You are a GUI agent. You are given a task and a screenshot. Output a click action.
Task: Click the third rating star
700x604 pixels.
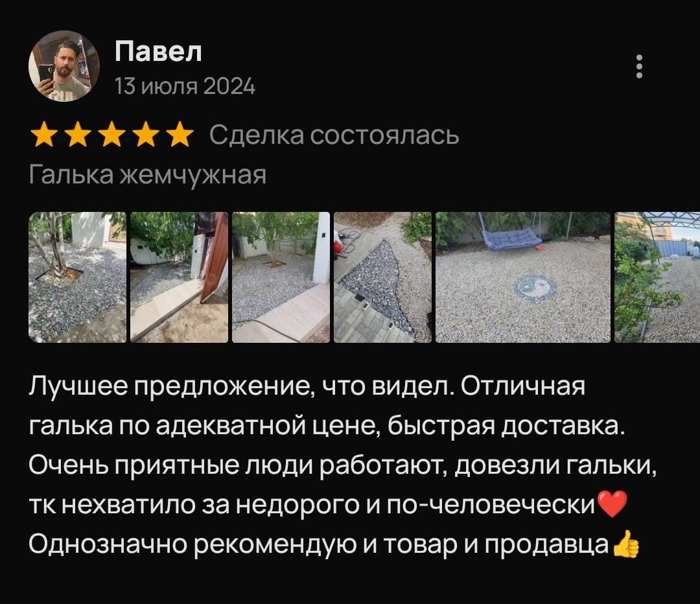coord(111,135)
